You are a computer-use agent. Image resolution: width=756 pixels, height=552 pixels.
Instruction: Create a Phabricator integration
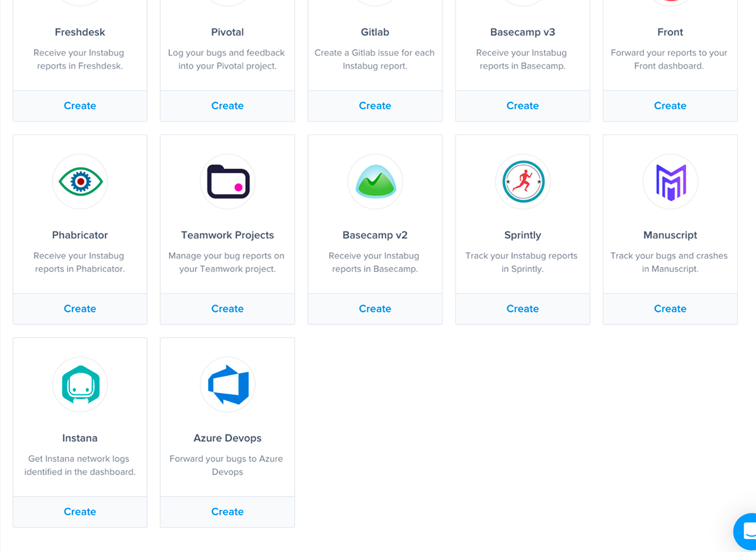(80, 309)
